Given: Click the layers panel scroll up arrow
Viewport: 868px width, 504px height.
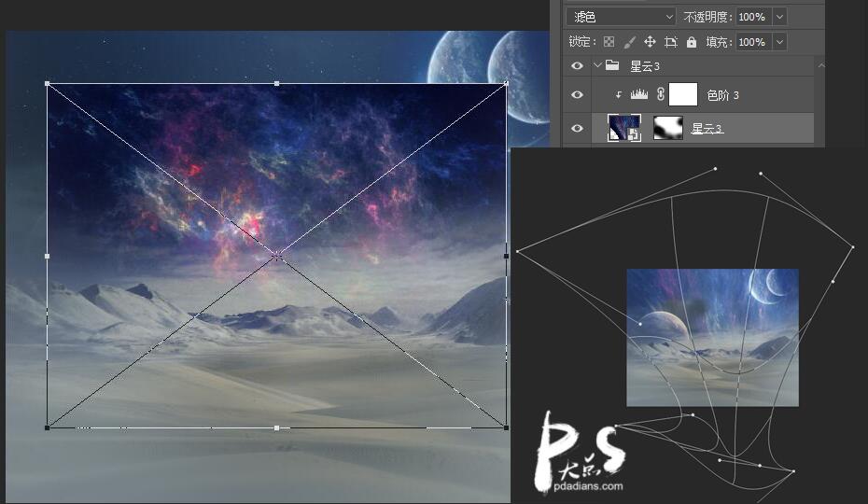Looking at the screenshot, I should [821, 65].
